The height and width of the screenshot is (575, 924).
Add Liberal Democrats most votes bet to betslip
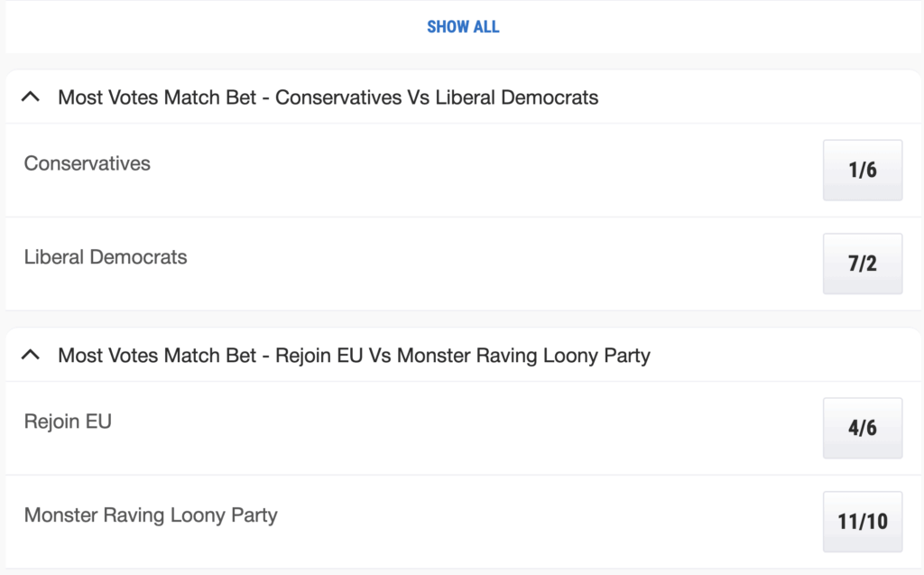point(862,264)
